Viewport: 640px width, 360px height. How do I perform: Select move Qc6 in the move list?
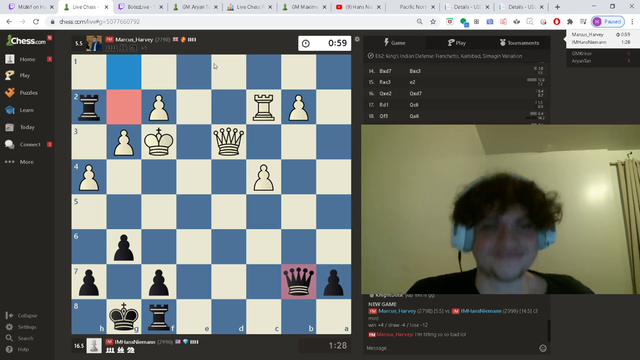414,105
